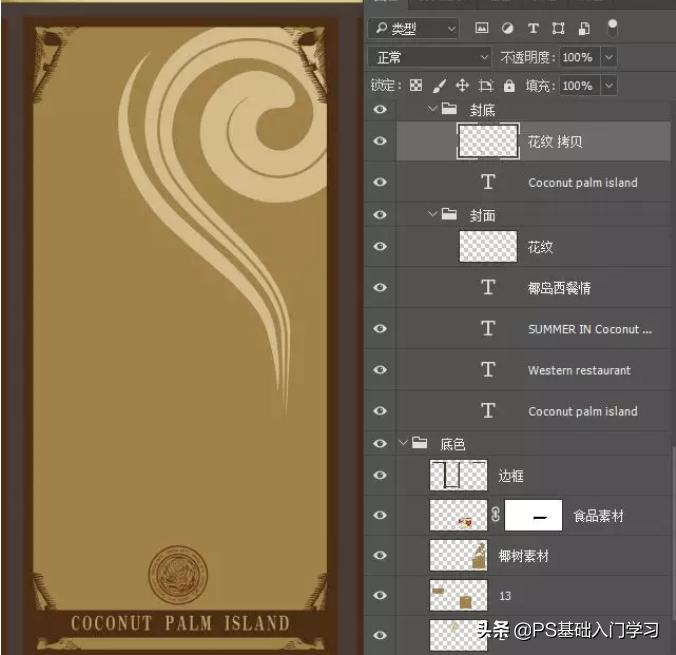Lock transparent pixels of the layer
Image resolution: width=676 pixels, height=655 pixels.
coord(416,86)
